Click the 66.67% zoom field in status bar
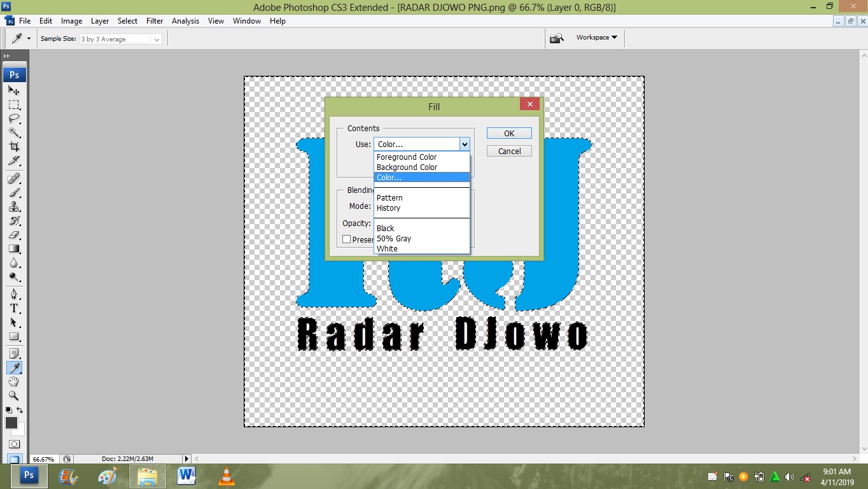 (x=43, y=459)
